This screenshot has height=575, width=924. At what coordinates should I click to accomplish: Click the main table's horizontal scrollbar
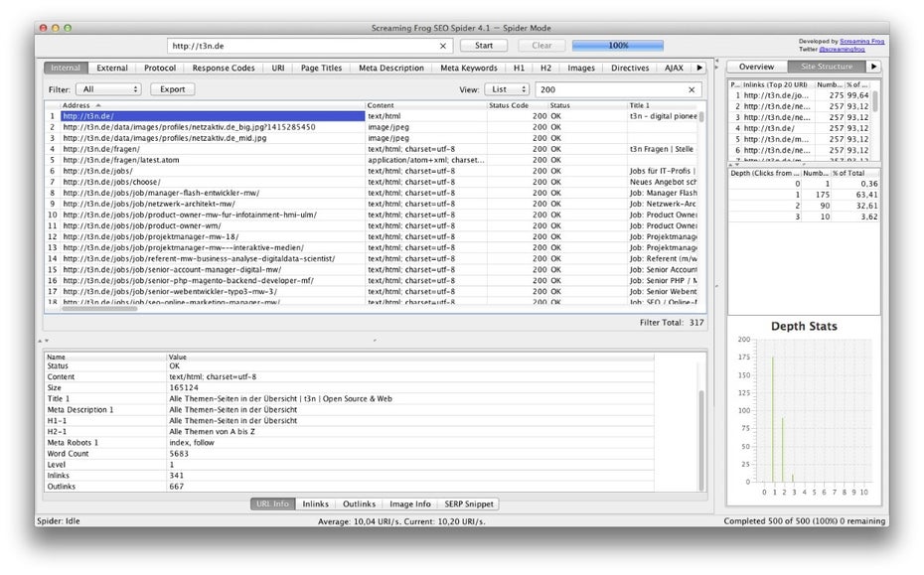tap(99, 308)
